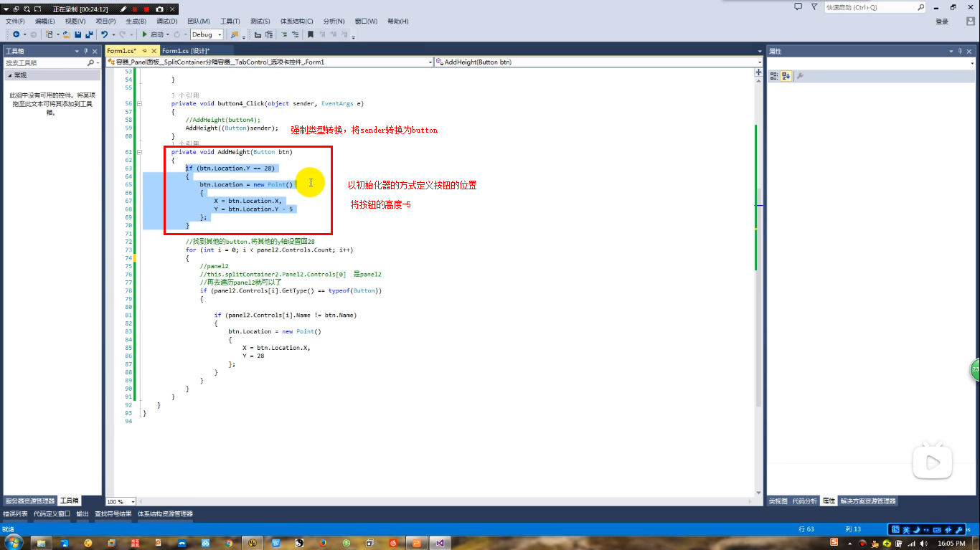Click the Navigate Backward arrow icon
Screen dimensions: 980x550
pos(17,34)
